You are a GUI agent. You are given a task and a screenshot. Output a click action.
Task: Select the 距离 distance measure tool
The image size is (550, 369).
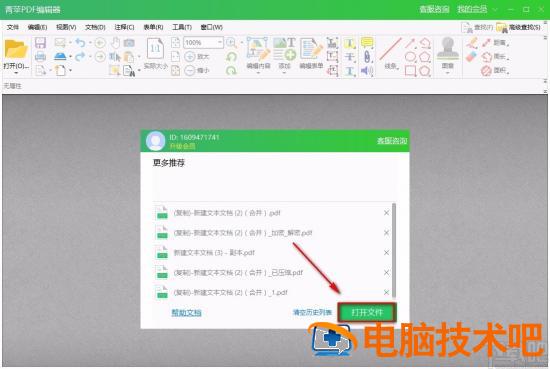[495, 43]
